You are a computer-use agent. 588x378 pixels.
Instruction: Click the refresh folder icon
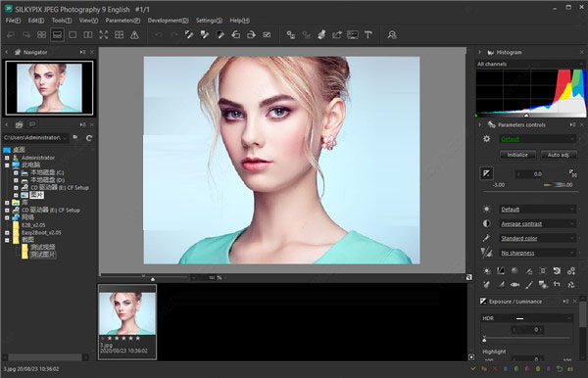89,138
